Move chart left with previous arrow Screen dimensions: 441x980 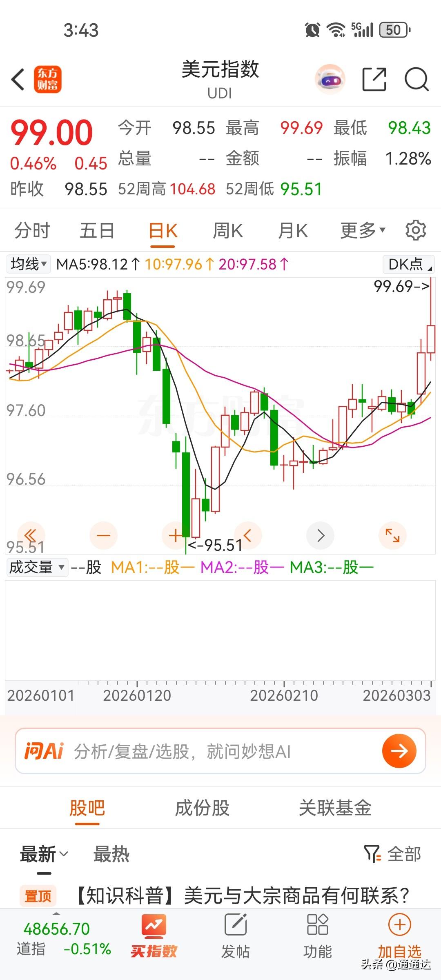click(248, 535)
